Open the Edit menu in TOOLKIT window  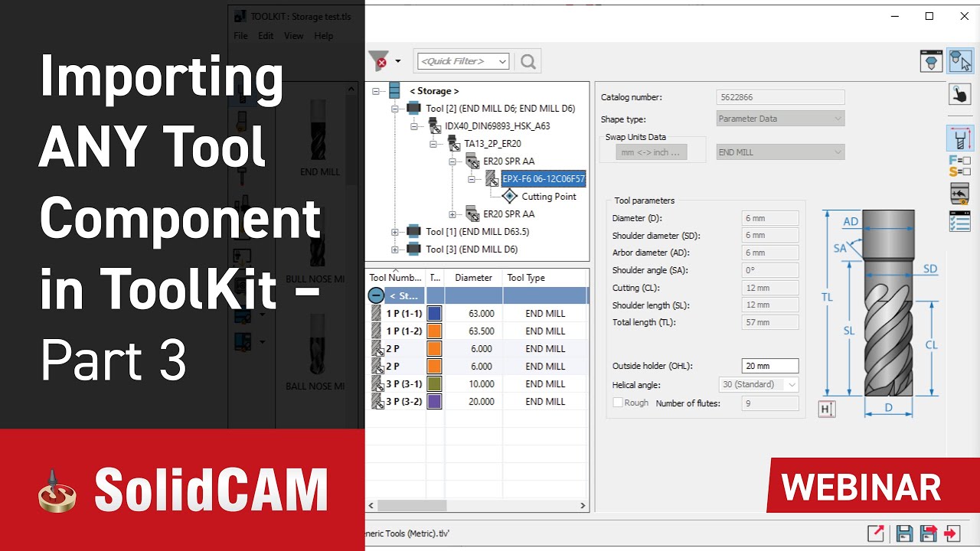266,36
